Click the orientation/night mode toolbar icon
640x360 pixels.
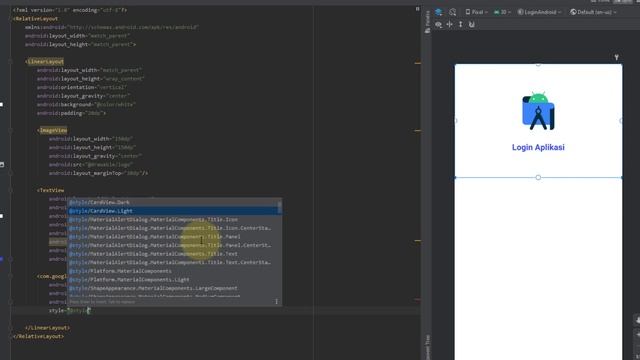pyautogui.click(x=453, y=12)
